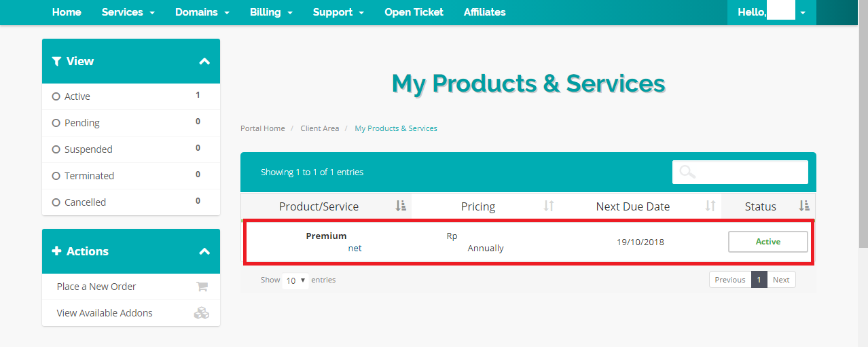Viewport: 868px width, 347px height.
Task: Click the cubes icon beside View Available Addons
Action: click(202, 313)
